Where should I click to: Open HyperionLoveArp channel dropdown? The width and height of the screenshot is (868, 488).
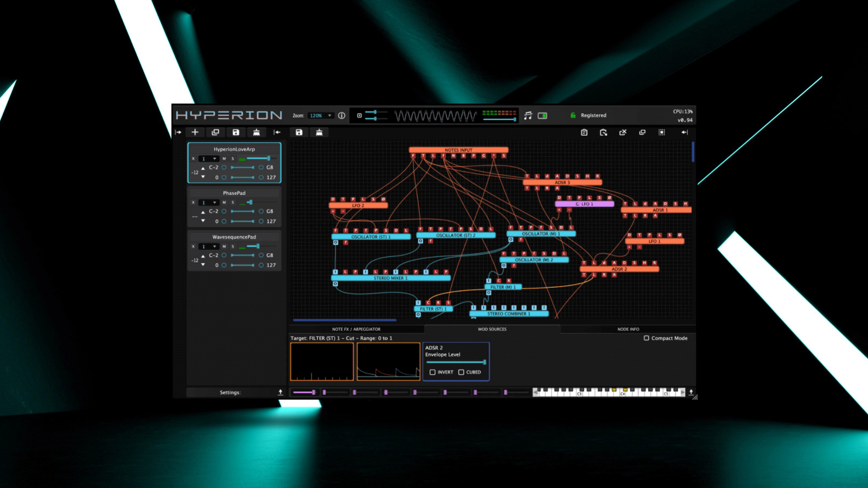click(208, 159)
